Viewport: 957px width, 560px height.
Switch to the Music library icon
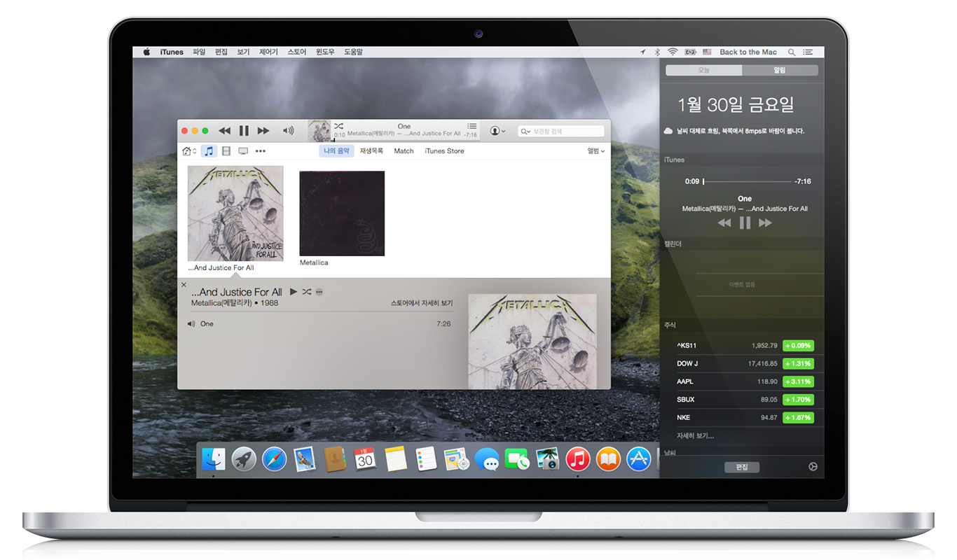pos(209,151)
